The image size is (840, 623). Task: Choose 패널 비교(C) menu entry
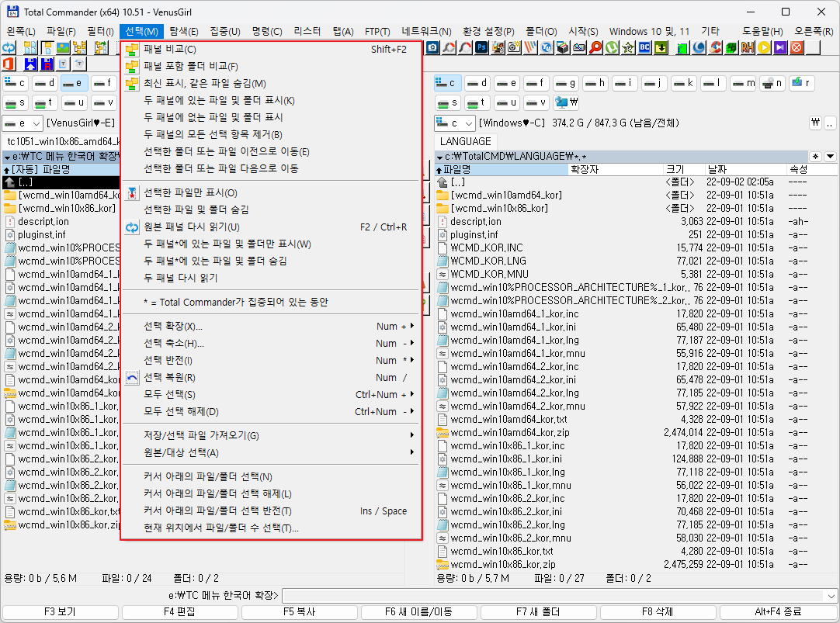click(271, 49)
